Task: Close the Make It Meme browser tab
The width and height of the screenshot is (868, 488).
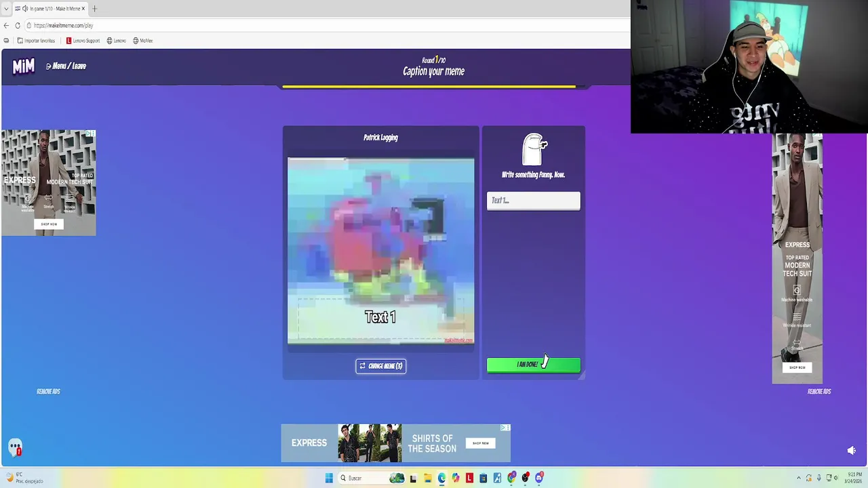Action: (x=83, y=9)
